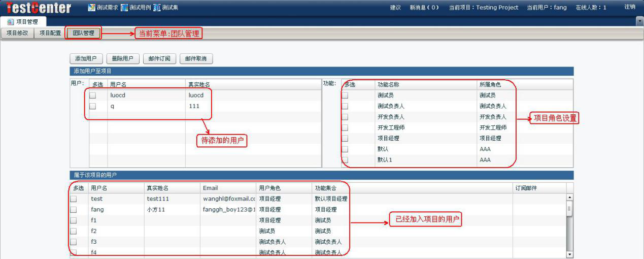Click the scroll-up arrow of project users list

click(x=569, y=197)
